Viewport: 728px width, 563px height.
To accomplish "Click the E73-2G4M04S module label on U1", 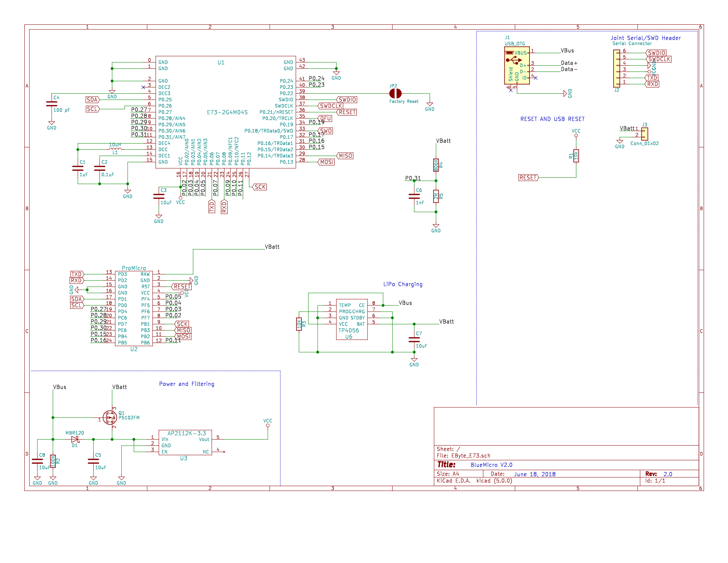I will tap(227, 112).
